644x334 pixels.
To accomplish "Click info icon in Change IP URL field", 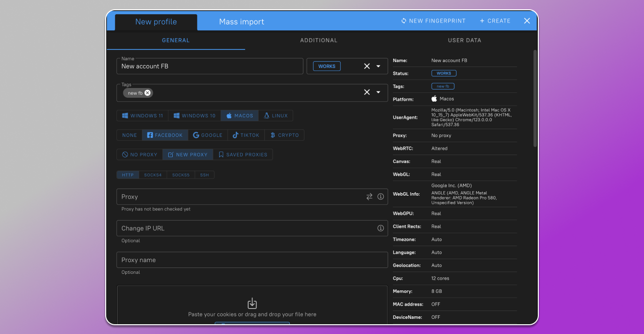I will (381, 228).
